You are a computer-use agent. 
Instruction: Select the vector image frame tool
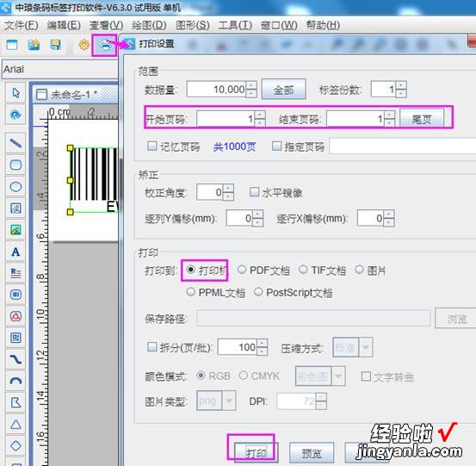pos(15,208)
